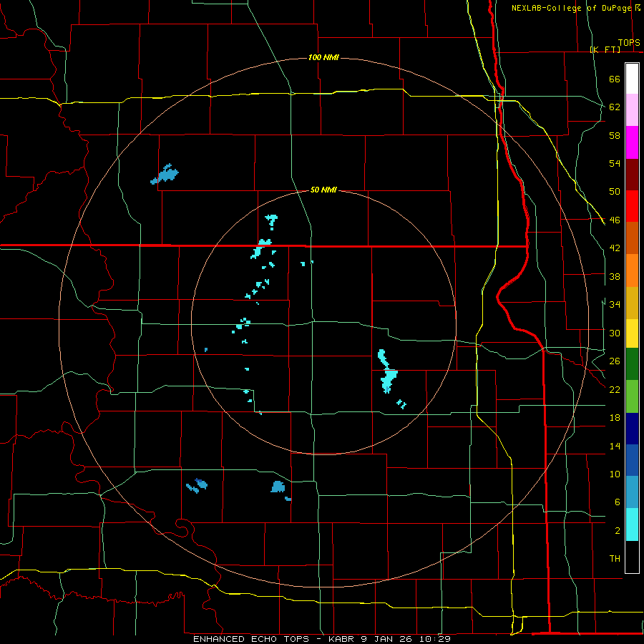Screen dimensions: 644x644
Task: Click the white swatch in the tops legend
Action: click(x=632, y=79)
